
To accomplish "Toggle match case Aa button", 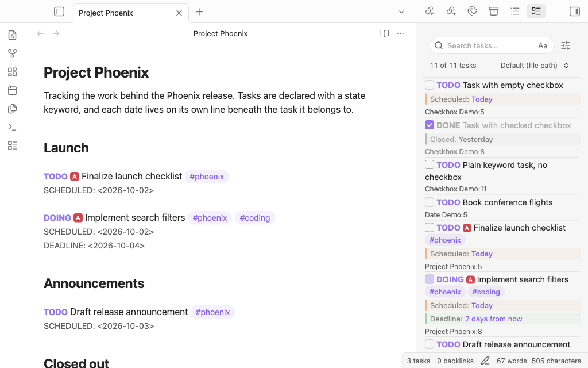I will pos(543,46).
